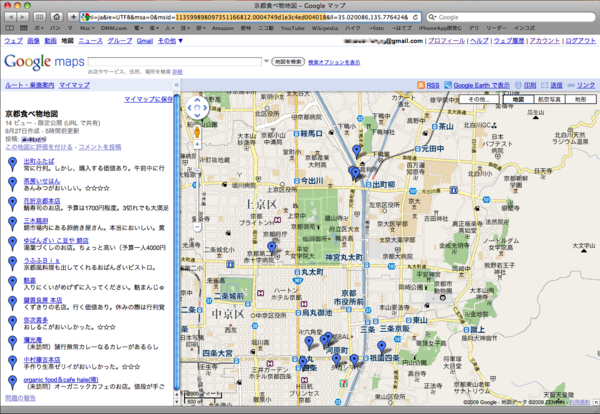600x414 pixels.
Task: Zoom in with the map plus button
Action: (197, 144)
